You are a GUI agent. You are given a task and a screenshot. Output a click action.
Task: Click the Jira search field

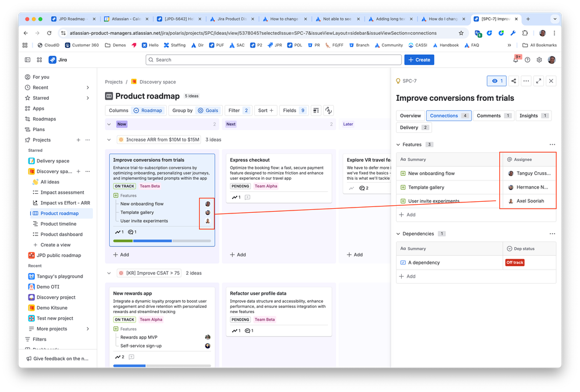pos(273,60)
